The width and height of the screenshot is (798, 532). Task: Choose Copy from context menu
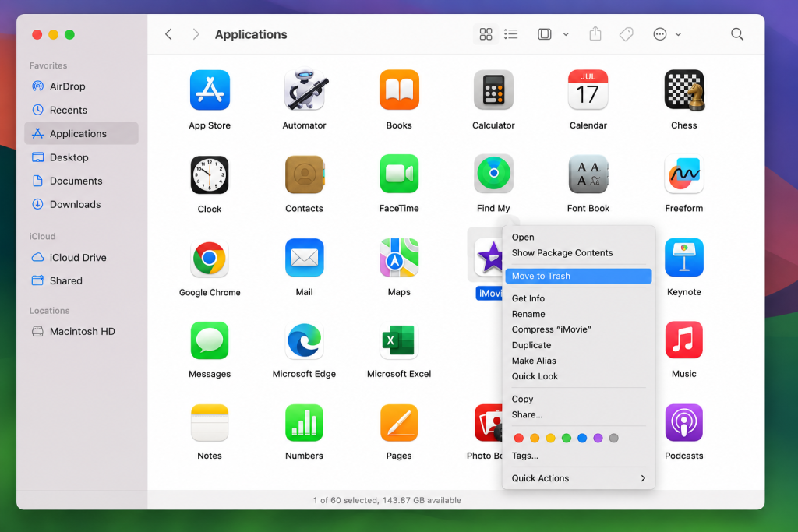[x=578, y=400]
